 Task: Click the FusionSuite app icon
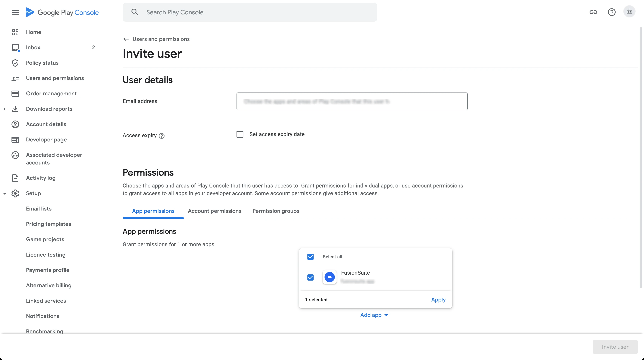[329, 277]
